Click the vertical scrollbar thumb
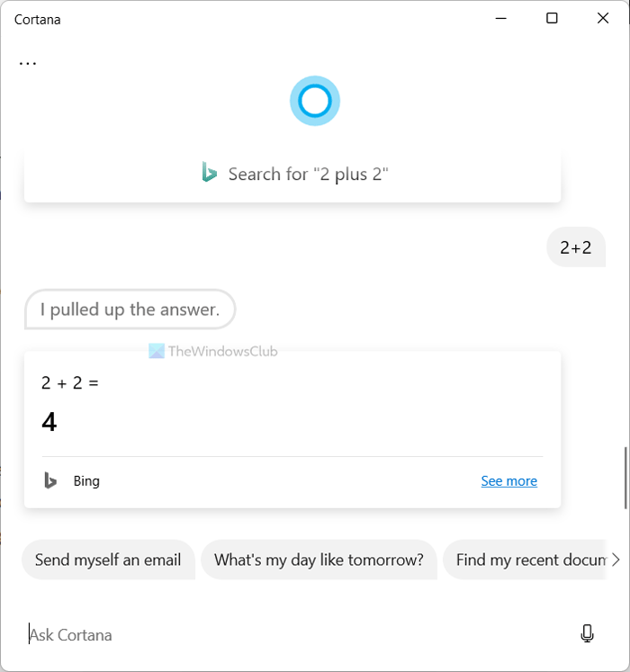This screenshot has width=630, height=672. point(625,477)
